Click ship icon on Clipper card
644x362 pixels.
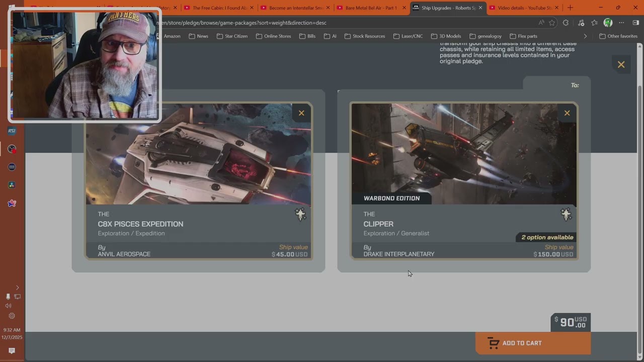coord(566,215)
